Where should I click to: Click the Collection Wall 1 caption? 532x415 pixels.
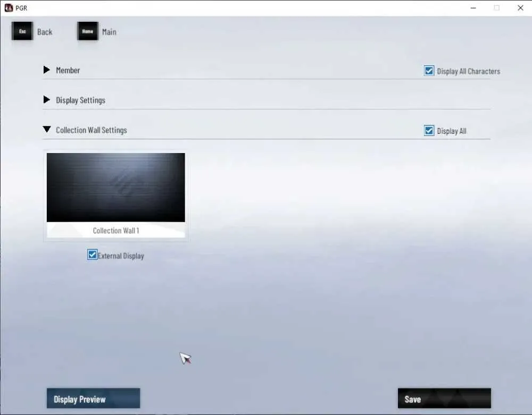(x=115, y=231)
